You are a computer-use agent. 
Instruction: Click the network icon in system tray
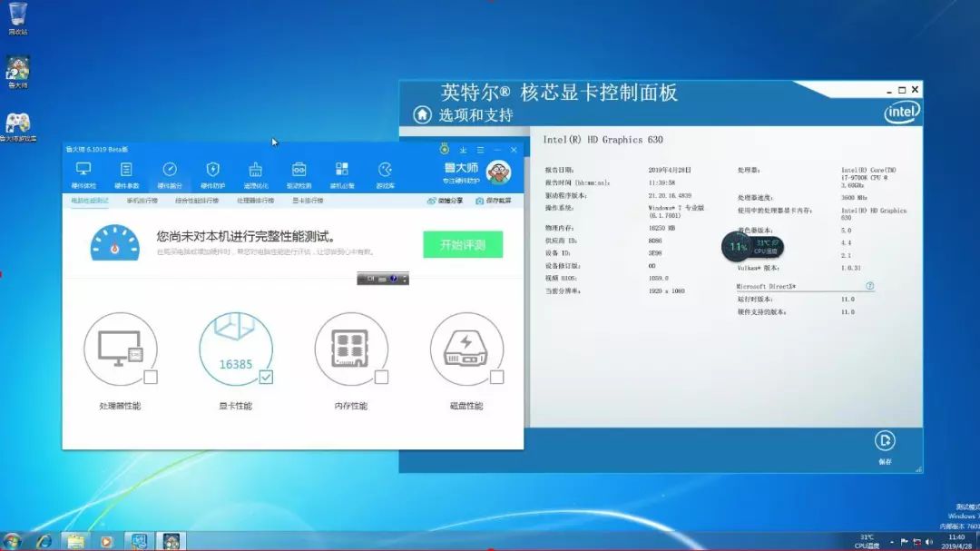point(916,542)
